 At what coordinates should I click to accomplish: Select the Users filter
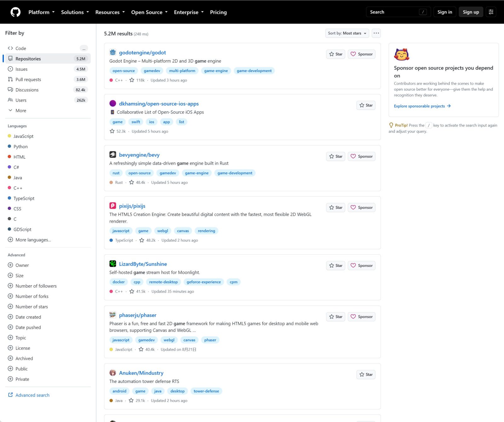[48, 100]
